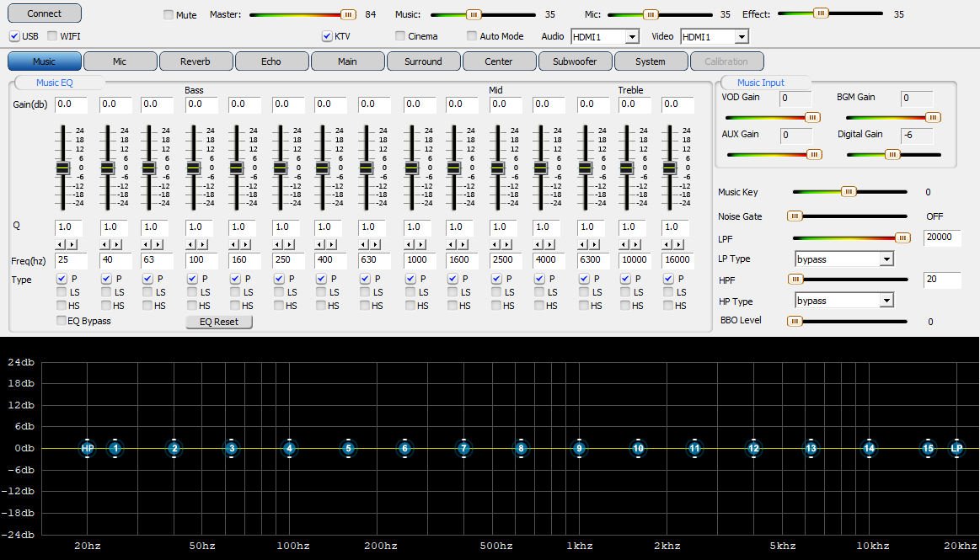
Task: Select EQ band node 1 on graph
Action: click(x=115, y=449)
